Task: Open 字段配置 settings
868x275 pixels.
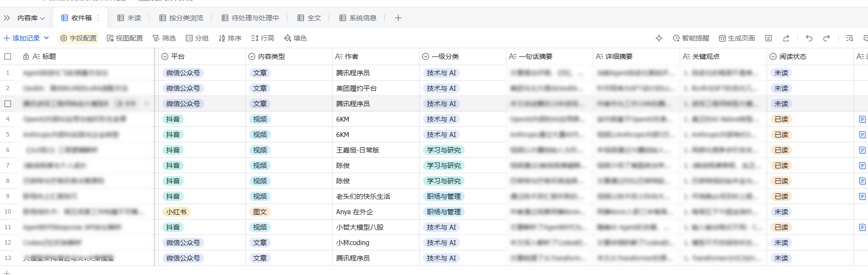Action: (78, 38)
